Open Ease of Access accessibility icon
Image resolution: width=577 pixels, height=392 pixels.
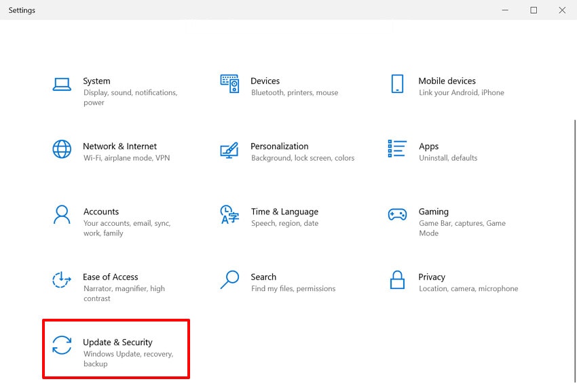point(62,279)
